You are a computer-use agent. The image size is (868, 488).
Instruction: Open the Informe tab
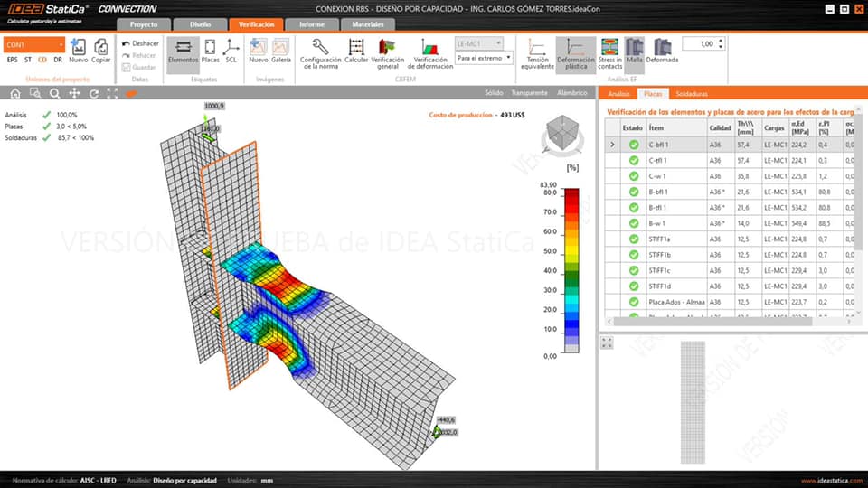click(312, 24)
